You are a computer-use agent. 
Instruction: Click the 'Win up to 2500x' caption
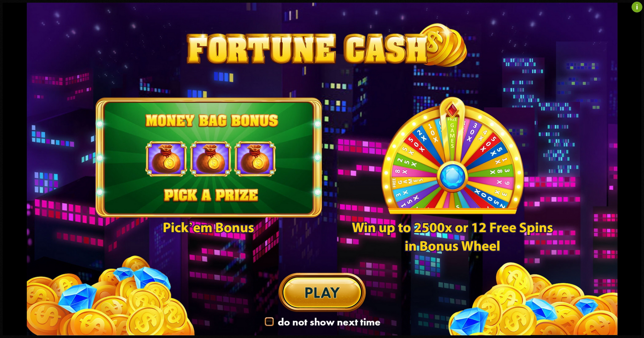point(452,228)
